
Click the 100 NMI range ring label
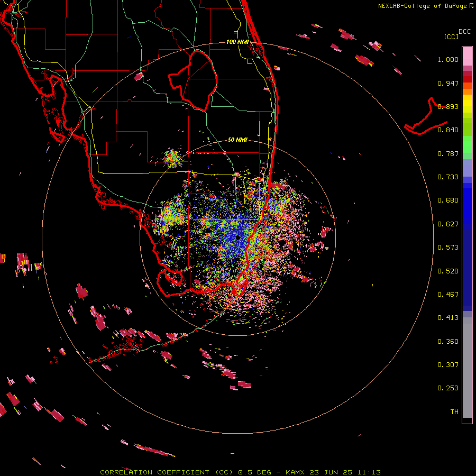click(237, 42)
